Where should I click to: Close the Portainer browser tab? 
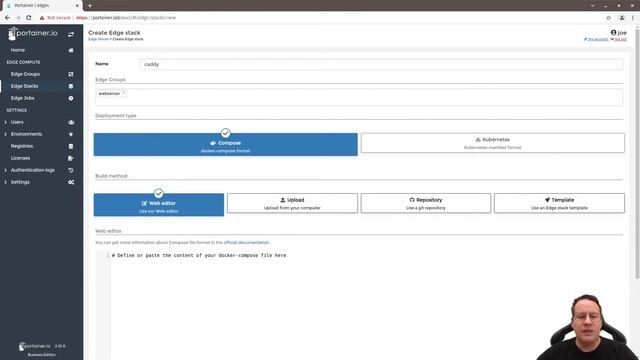coord(77,6)
